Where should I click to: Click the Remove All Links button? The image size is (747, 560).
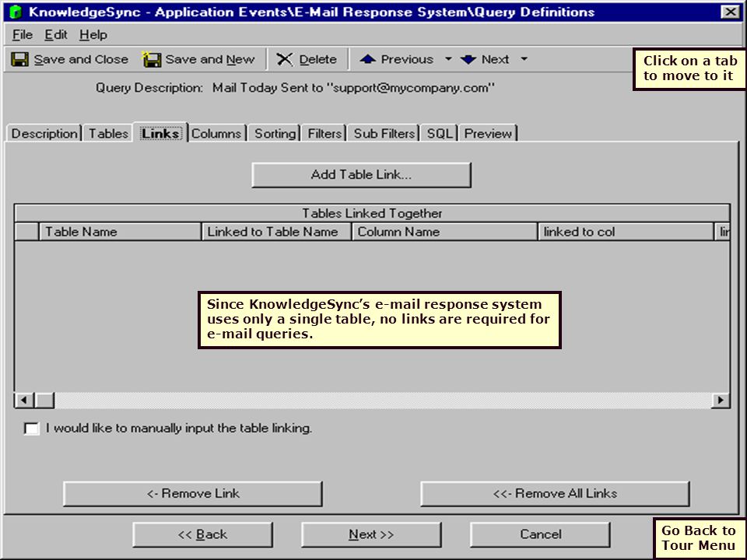555,493
